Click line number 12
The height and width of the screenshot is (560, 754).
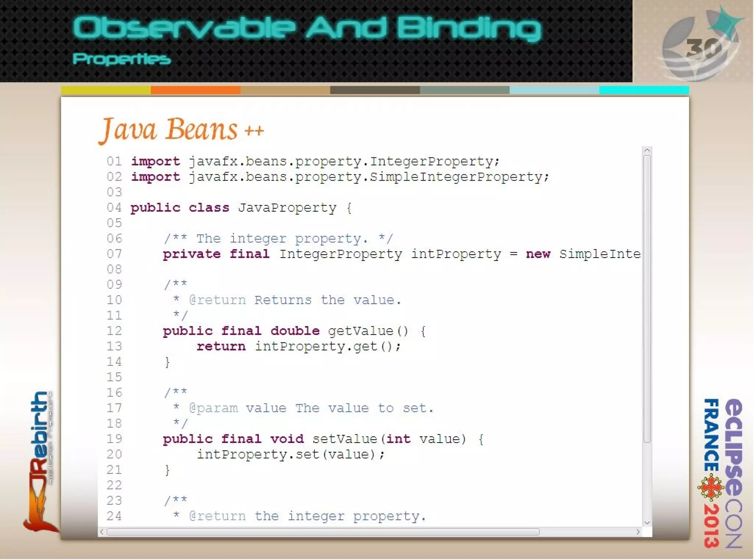tap(114, 331)
